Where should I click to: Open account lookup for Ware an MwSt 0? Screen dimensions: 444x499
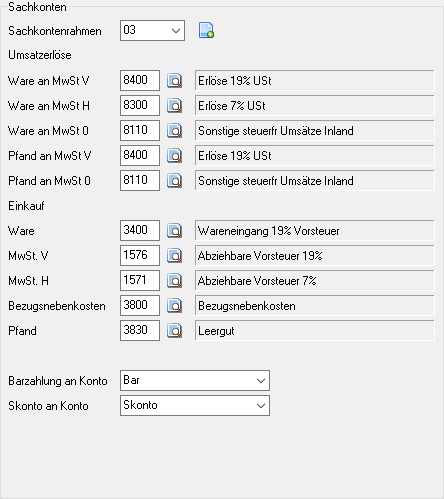(174, 130)
